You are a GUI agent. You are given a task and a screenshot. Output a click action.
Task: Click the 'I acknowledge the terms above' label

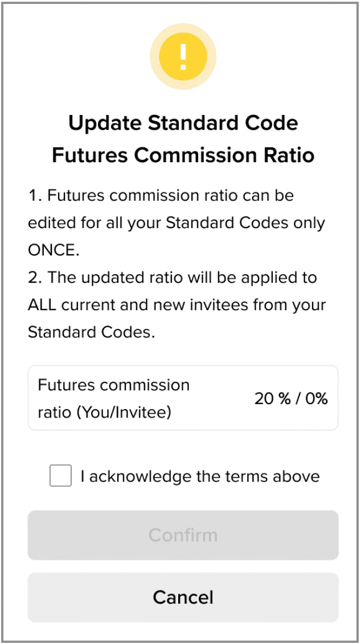tap(200, 476)
